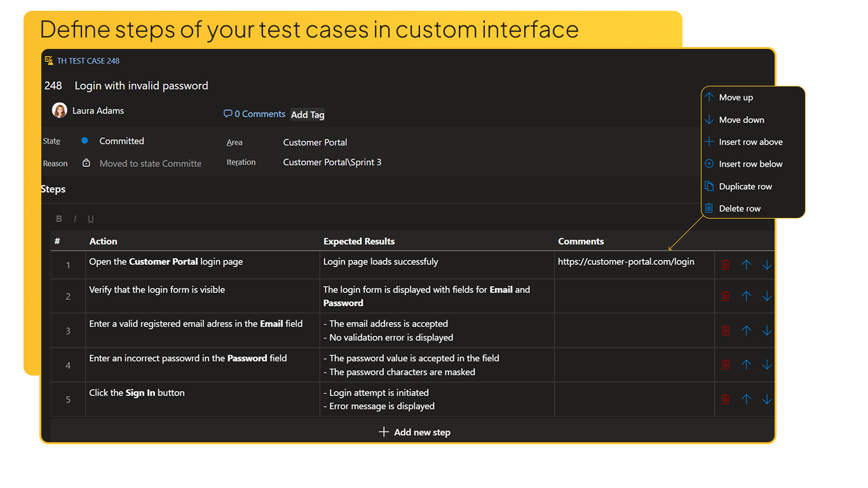Delete step 5 using its trash icon

[x=725, y=399]
